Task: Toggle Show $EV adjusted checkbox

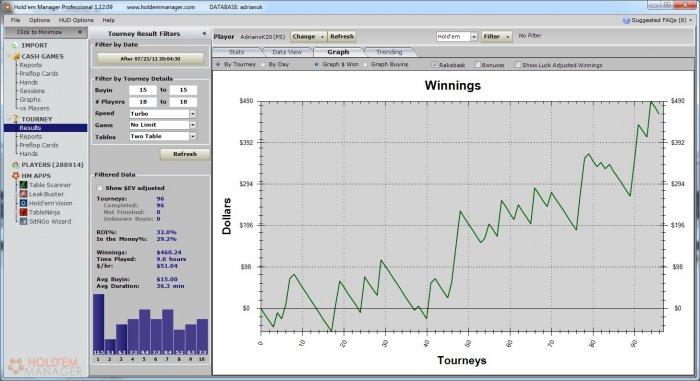Action: (100, 188)
